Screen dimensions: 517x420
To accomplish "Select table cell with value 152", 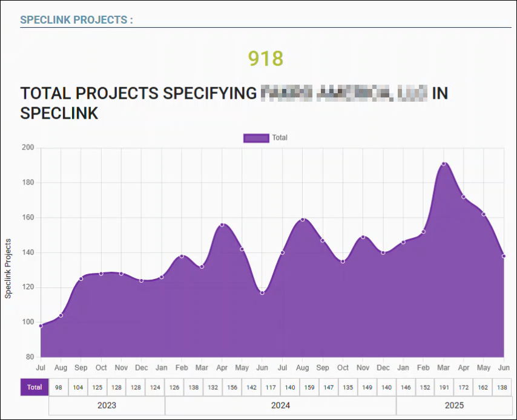I will (425, 387).
